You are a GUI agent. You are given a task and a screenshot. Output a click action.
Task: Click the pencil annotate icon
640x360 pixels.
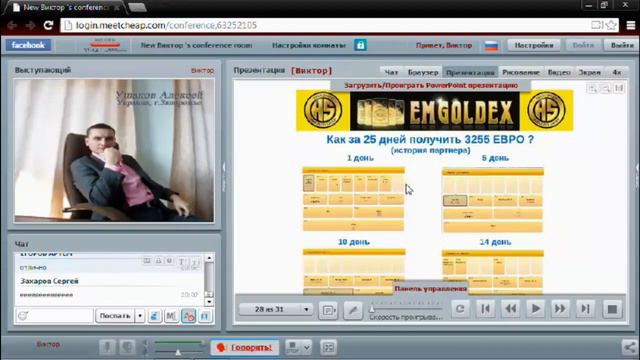coord(353,310)
